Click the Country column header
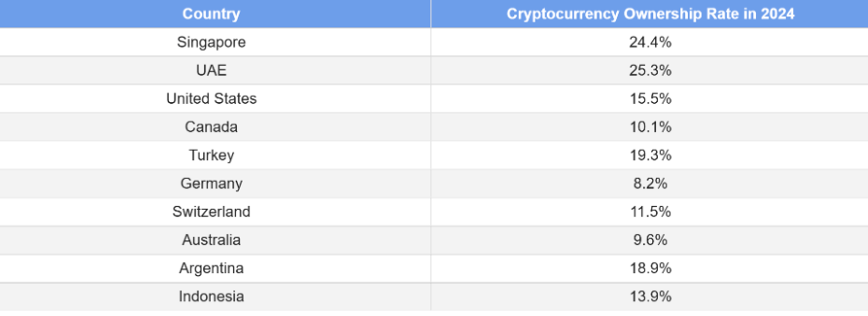The width and height of the screenshot is (868, 316). pyautogui.click(x=211, y=14)
